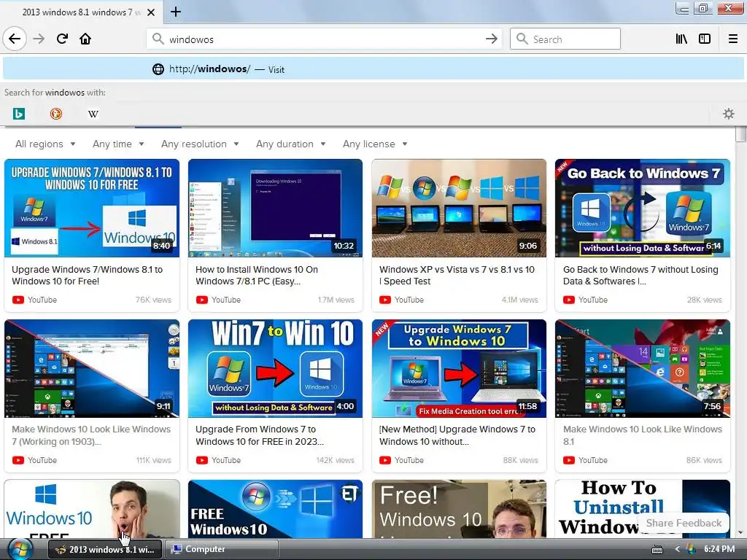Expand the Any resolution filter
The width and height of the screenshot is (747, 560).
[x=200, y=144]
